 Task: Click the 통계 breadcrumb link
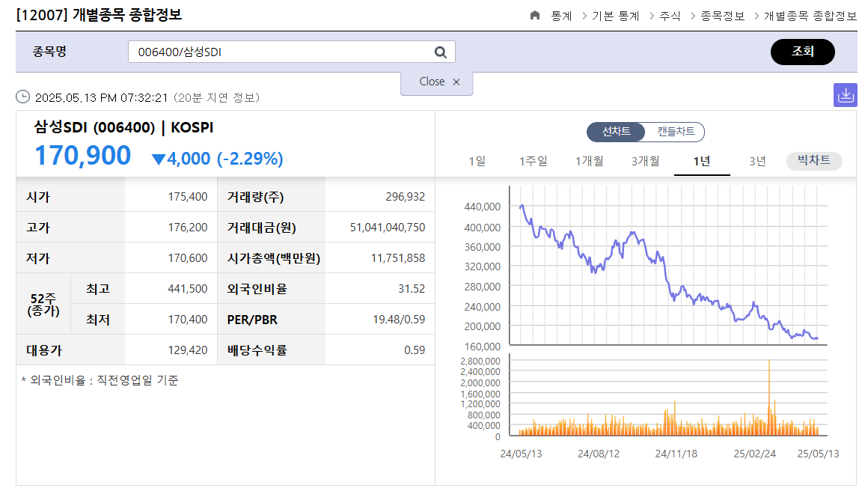pyautogui.click(x=560, y=15)
